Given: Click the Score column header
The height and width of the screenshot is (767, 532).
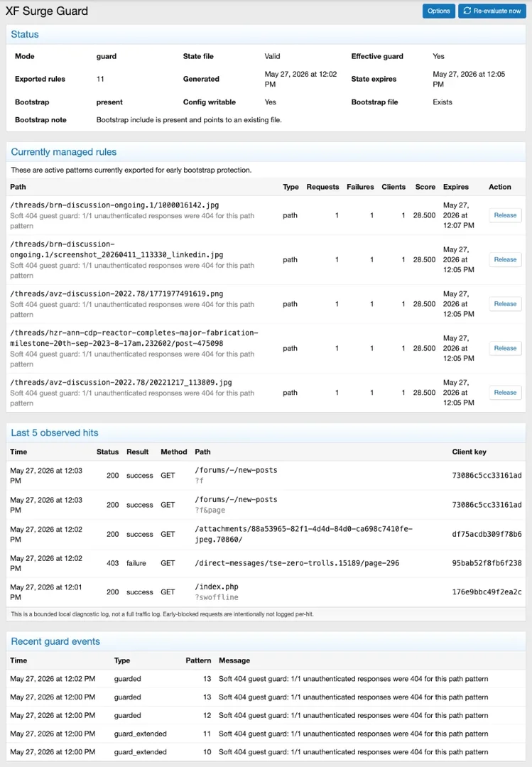Looking at the screenshot, I should pos(425,187).
